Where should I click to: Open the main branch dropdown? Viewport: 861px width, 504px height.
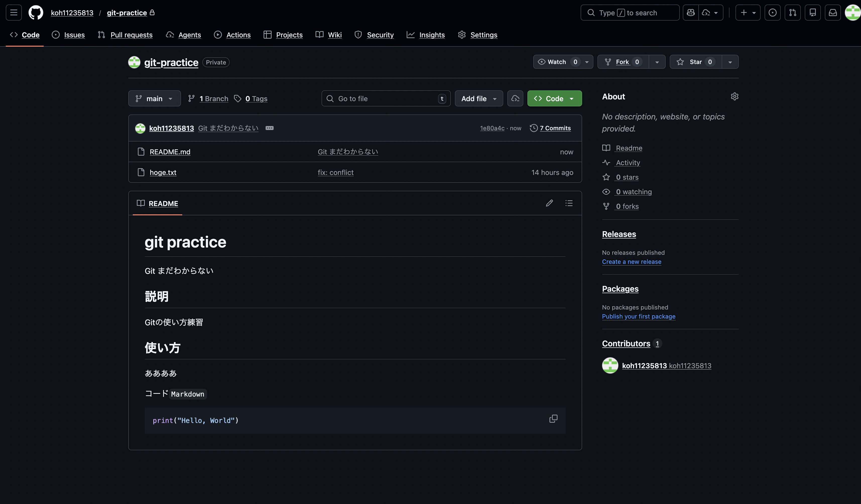pos(154,98)
